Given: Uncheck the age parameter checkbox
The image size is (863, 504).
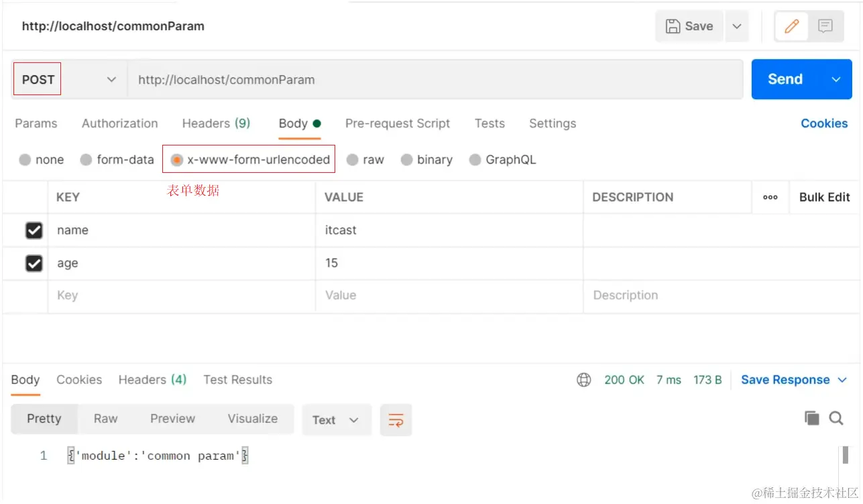Looking at the screenshot, I should click(x=34, y=263).
